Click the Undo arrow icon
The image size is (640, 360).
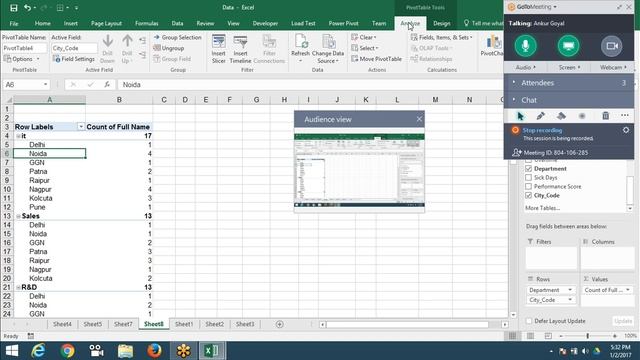click(x=27, y=8)
